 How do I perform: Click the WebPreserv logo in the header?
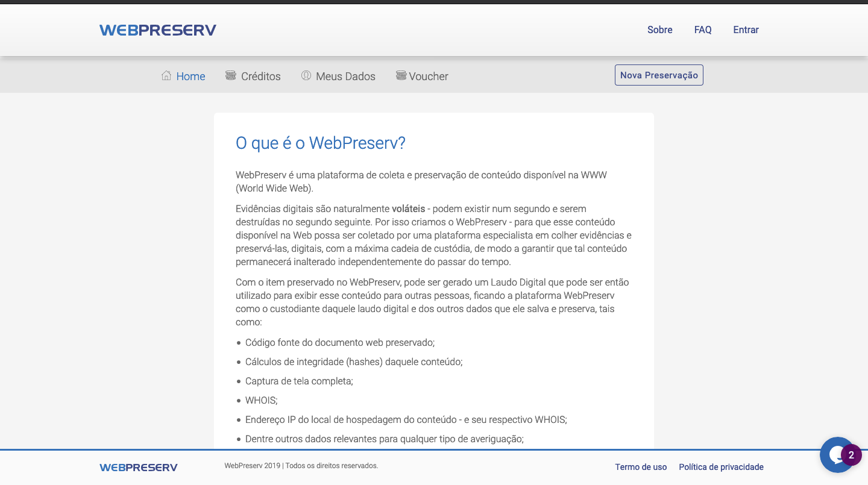(158, 30)
